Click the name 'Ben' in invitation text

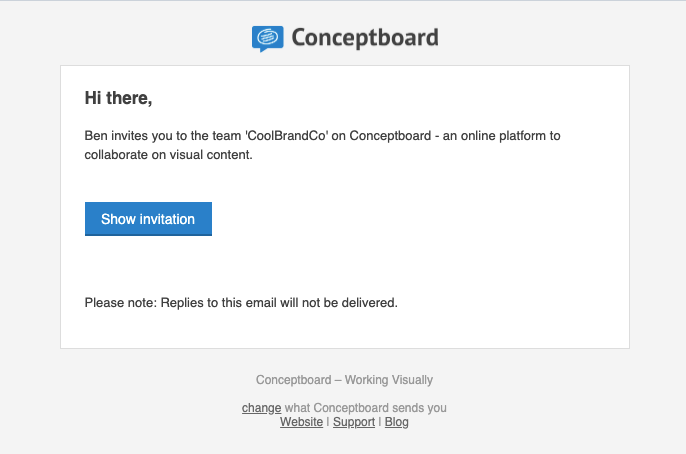click(x=96, y=136)
